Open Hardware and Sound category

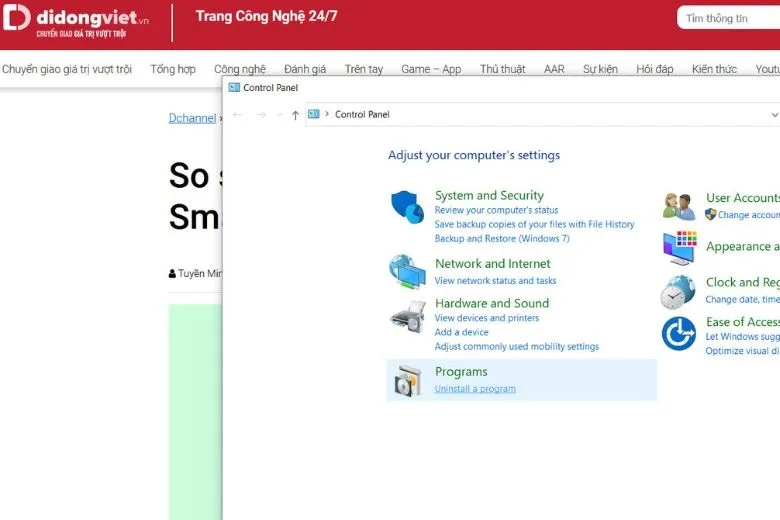point(492,303)
